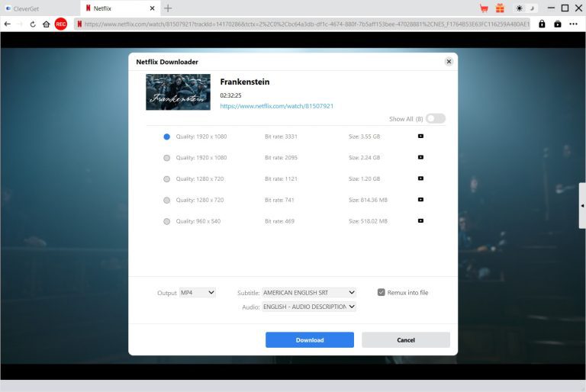Click the Netflix Downloader dialog title

[x=167, y=62]
